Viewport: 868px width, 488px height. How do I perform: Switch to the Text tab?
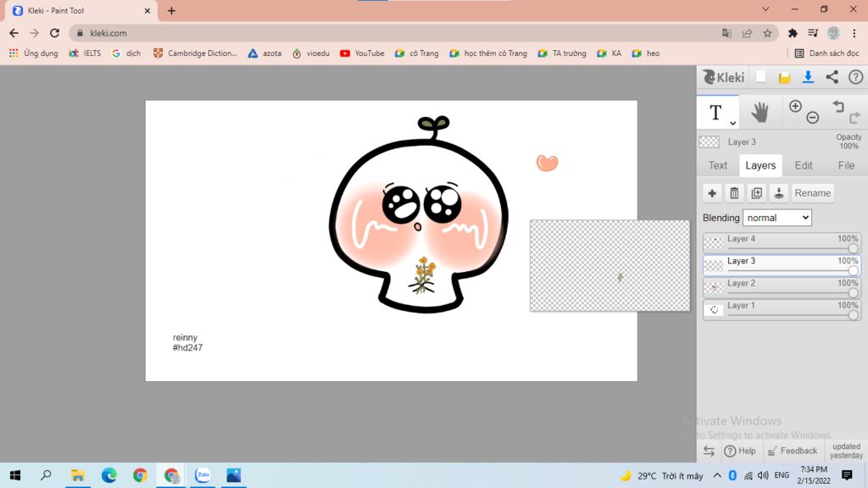click(718, 165)
